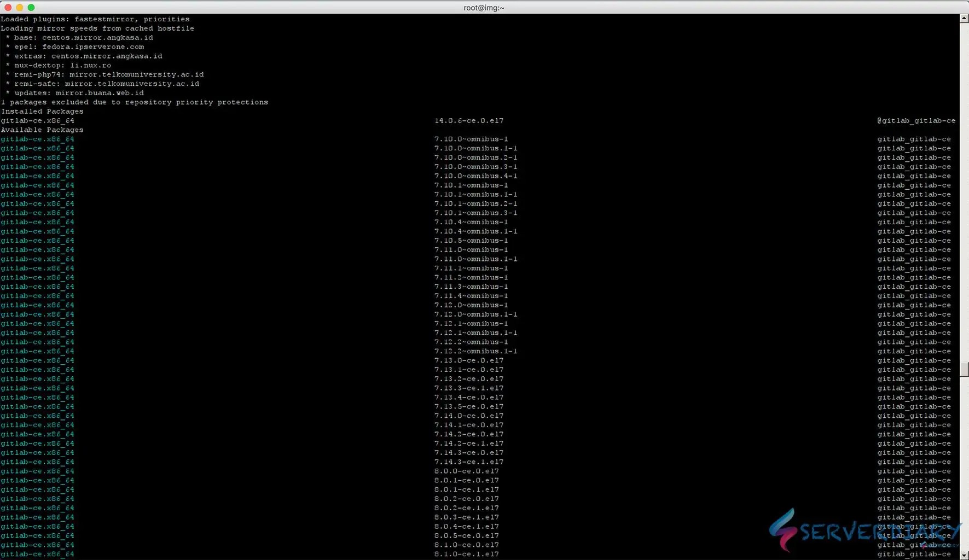Click version 7.10.0~omnibus.2-1
This screenshot has width=969, height=560.
tap(475, 158)
